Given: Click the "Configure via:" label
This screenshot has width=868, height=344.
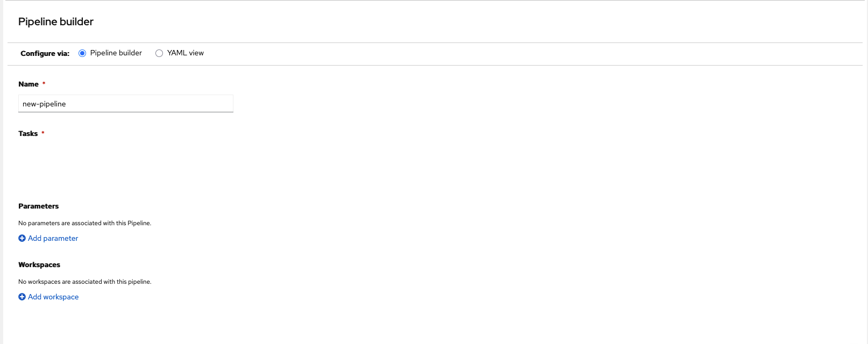Looking at the screenshot, I should coord(45,53).
